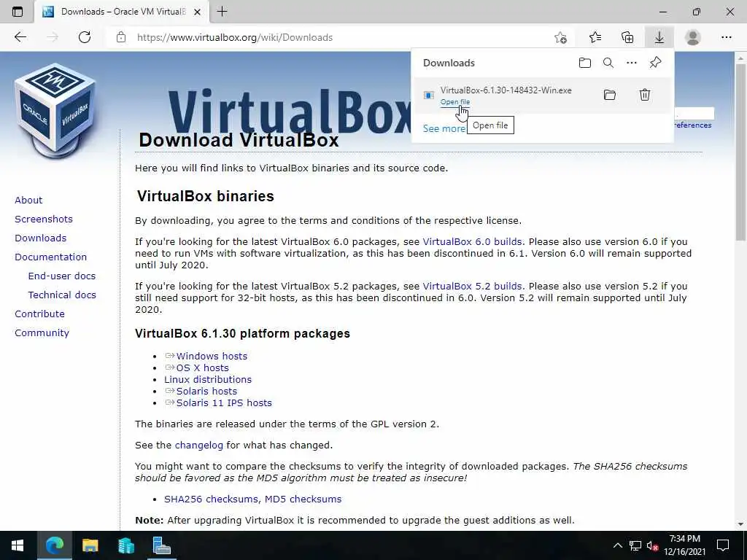747x560 pixels.
Task: Click See more in Downloads panel
Action: point(444,128)
